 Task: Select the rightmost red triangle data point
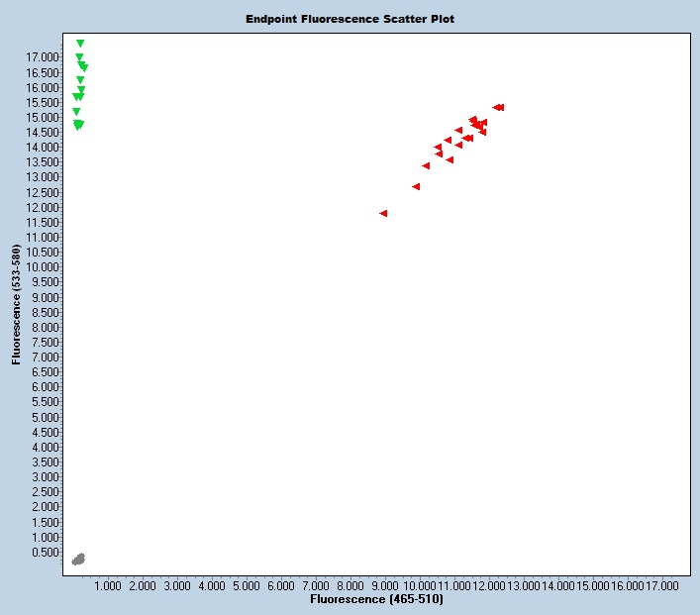(x=501, y=107)
